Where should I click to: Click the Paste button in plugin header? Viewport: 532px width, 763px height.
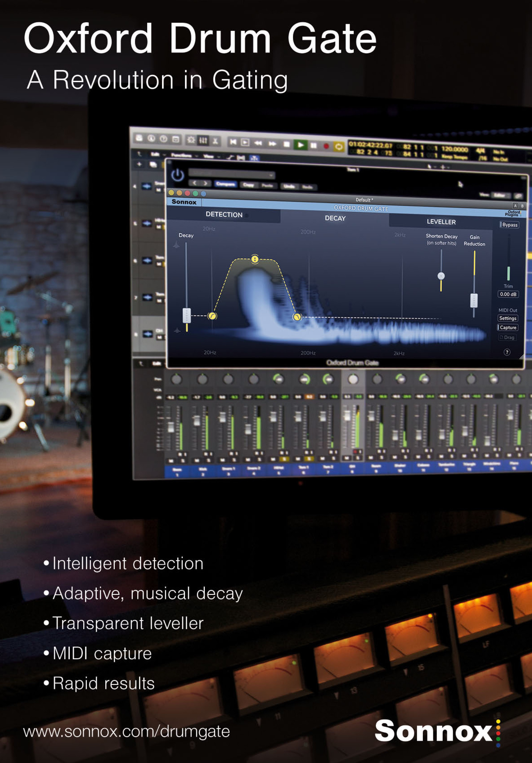(267, 185)
